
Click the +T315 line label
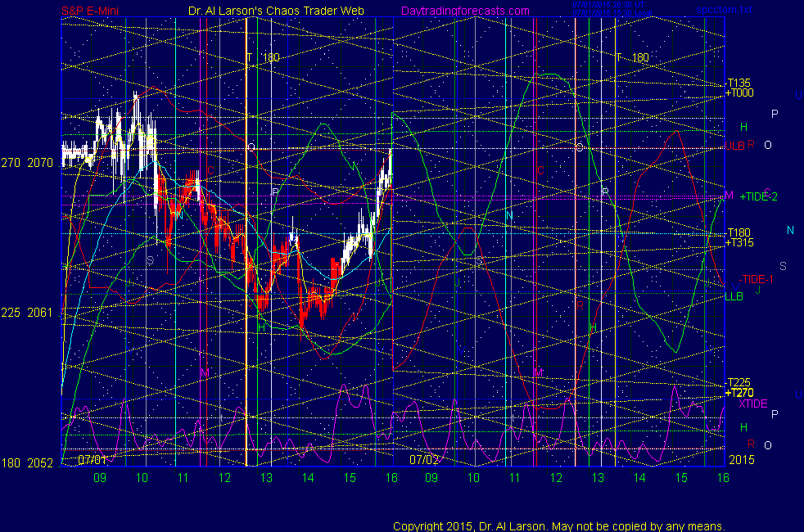click(x=739, y=242)
